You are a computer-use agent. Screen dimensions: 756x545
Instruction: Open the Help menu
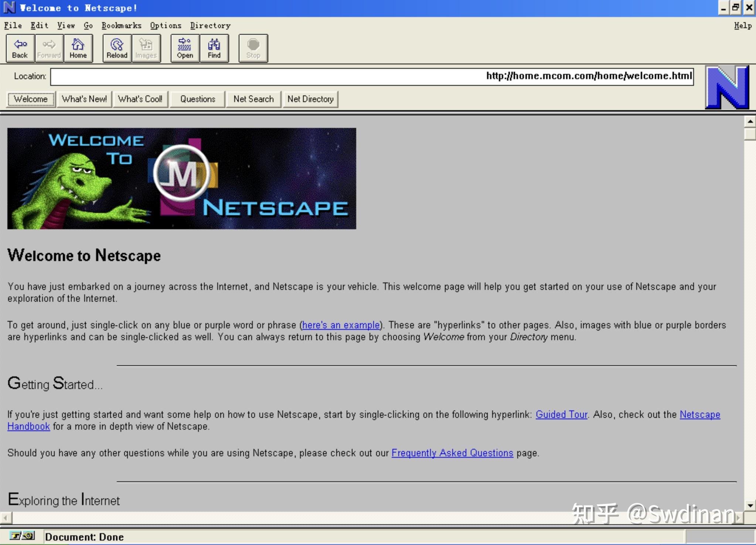[743, 26]
